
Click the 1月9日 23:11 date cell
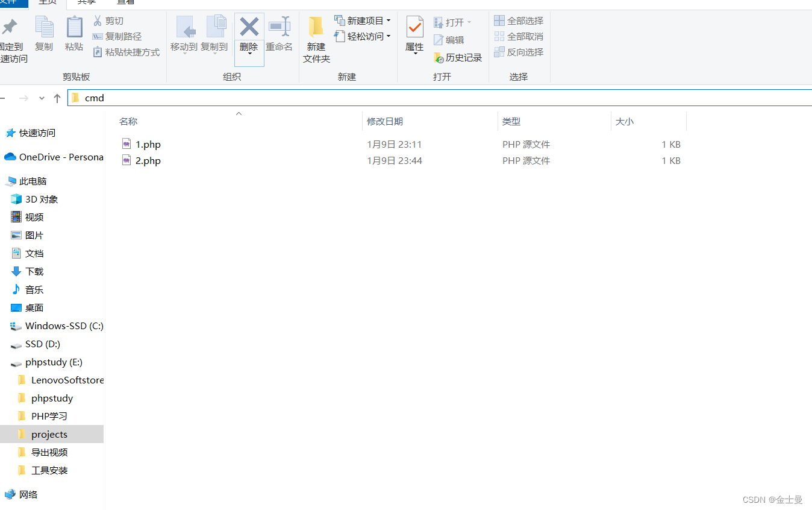[394, 145]
